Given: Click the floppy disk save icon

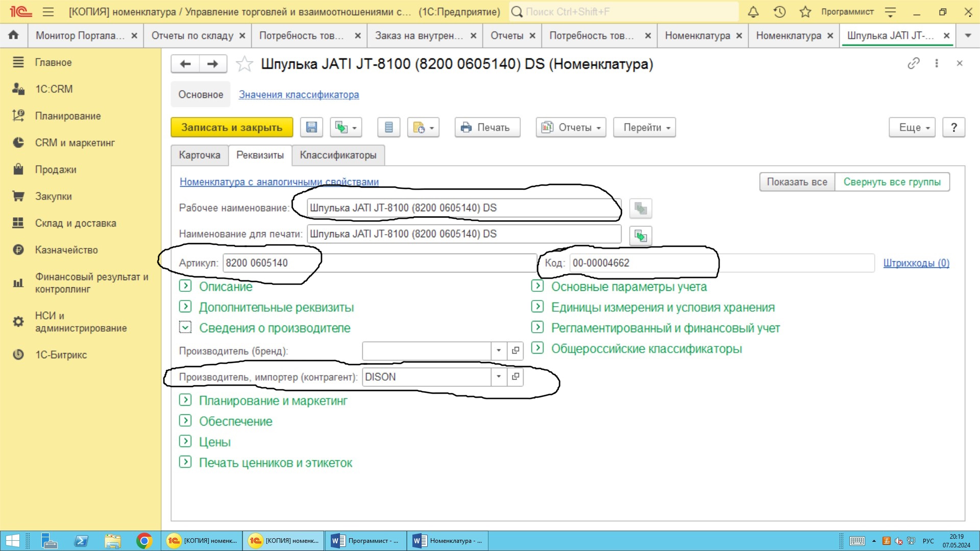Looking at the screenshot, I should tap(311, 128).
